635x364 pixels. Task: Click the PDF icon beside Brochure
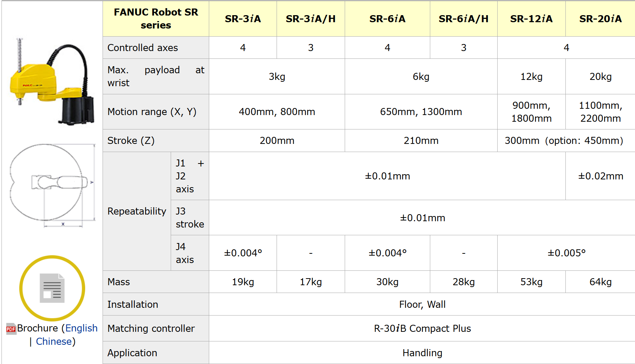click(x=11, y=328)
